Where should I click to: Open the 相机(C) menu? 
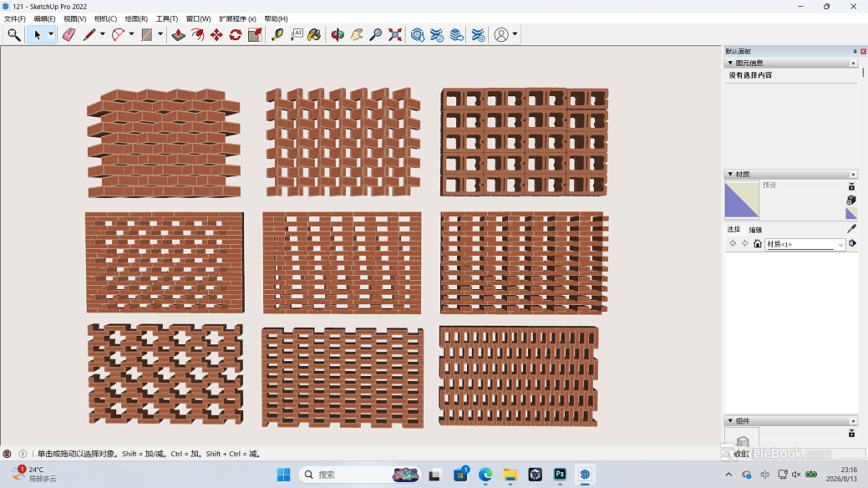(x=106, y=19)
